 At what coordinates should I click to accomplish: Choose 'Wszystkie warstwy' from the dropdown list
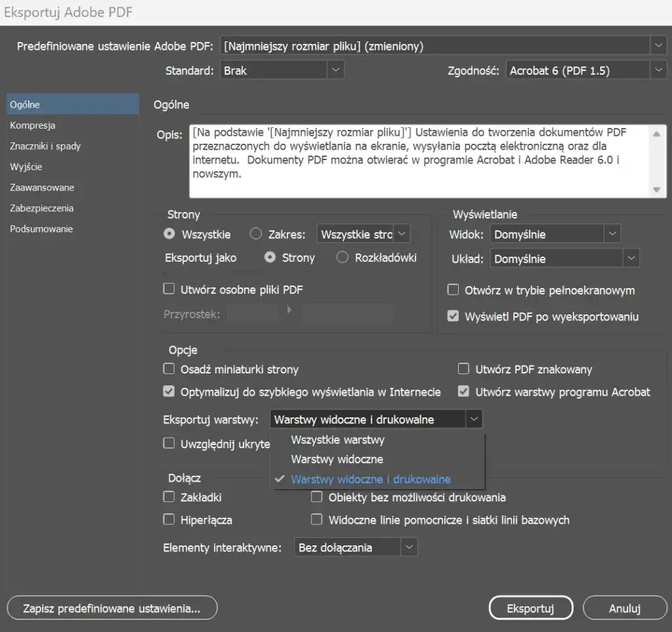click(337, 440)
